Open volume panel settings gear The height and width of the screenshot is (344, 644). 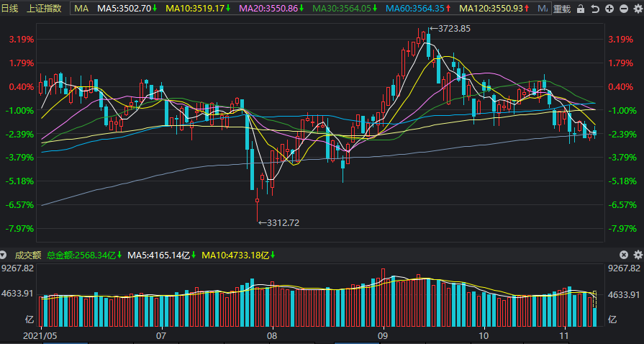tap(638, 255)
